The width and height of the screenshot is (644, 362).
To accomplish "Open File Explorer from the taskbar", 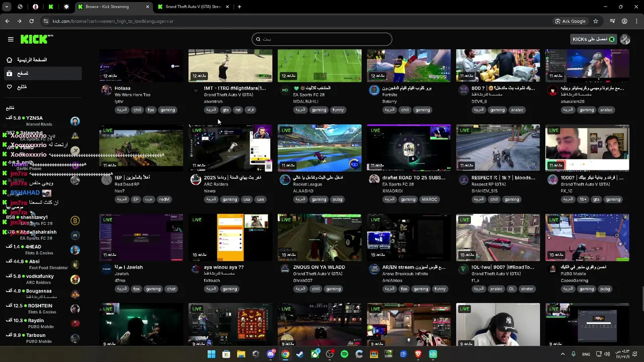I will (241, 354).
